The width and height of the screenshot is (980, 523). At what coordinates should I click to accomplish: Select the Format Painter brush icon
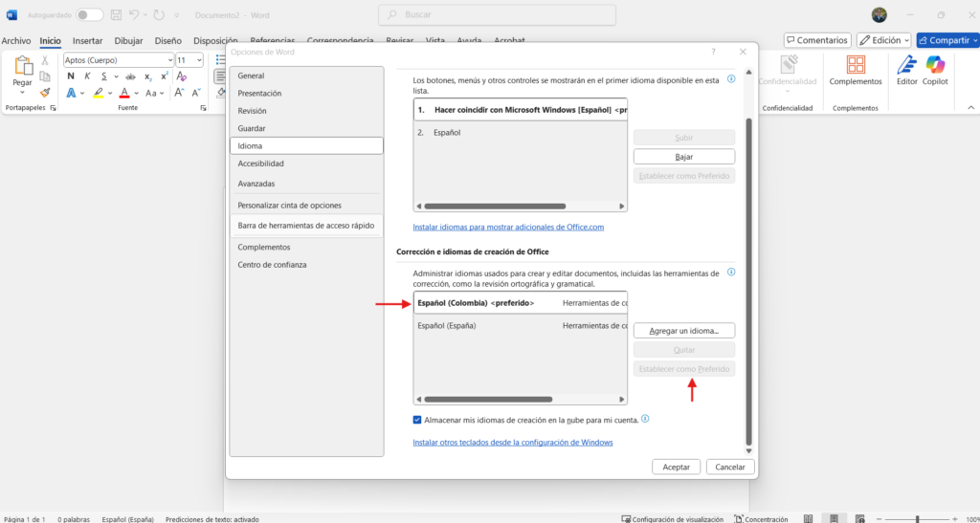coord(45,93)
